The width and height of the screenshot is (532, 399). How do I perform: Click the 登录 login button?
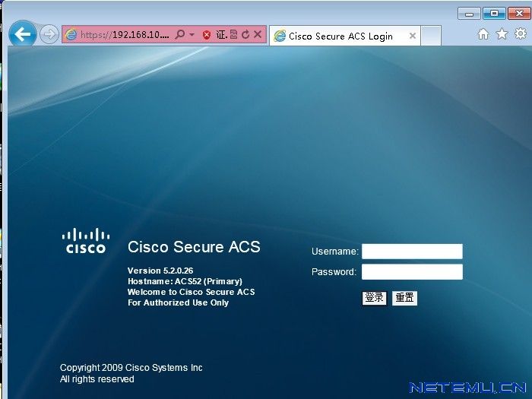(374, 298)
